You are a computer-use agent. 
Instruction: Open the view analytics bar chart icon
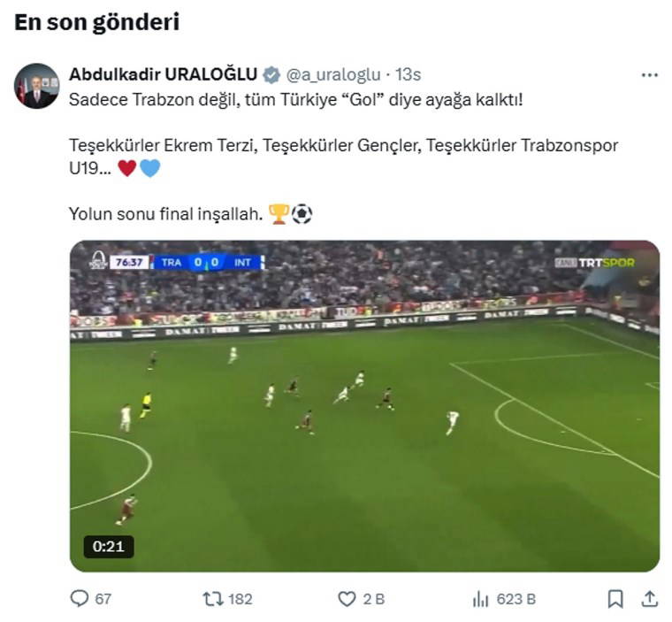click(x=481, y=599)
